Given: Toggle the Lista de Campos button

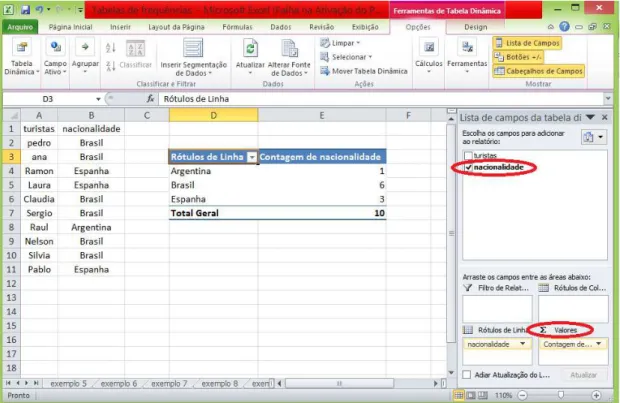Looking at the screenshot, I should tap(527, 43).
